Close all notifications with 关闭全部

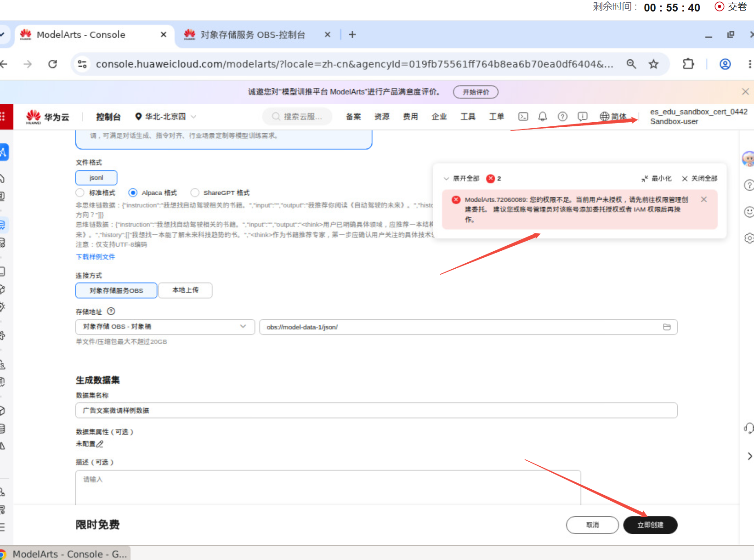(x=699, y=178)
